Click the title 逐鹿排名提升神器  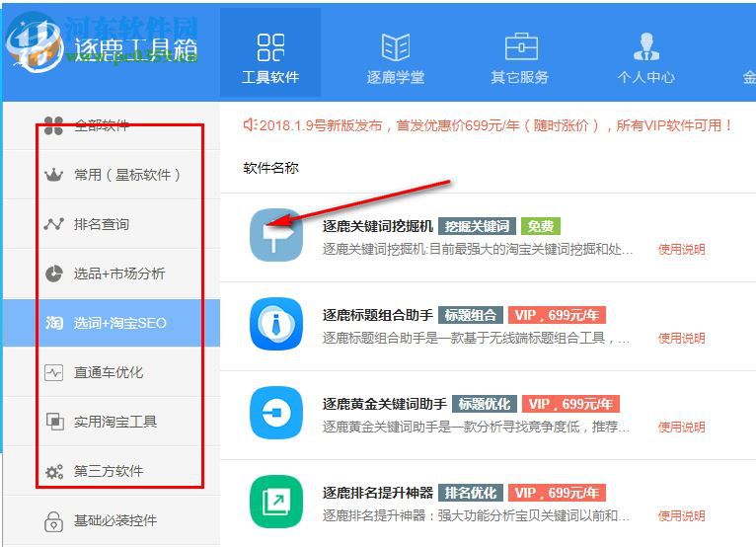pyautogui.click(x=378, y=493)
